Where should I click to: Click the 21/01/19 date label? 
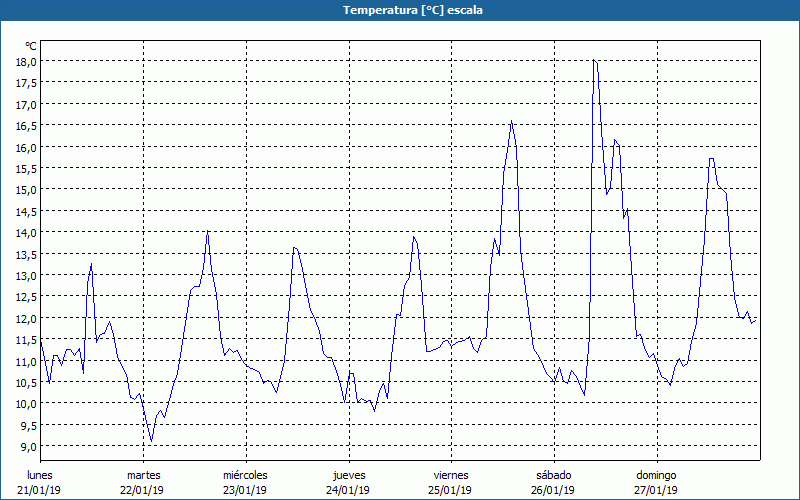click(39, 490)
